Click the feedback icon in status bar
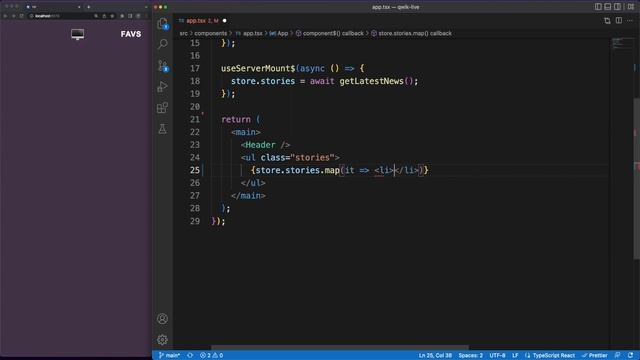640x360 pixels. pos(618,356)
